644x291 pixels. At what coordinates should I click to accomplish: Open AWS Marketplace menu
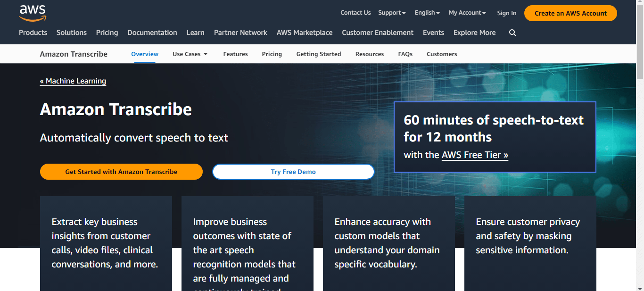[305, 33]
